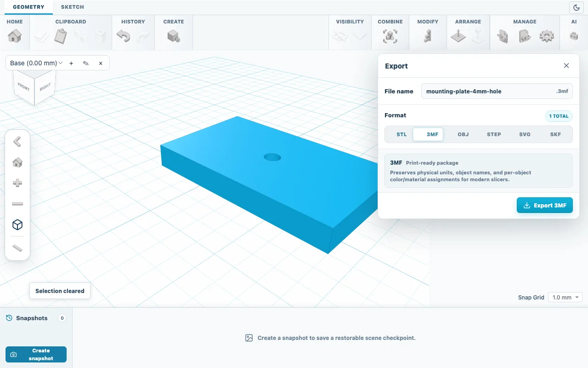The image size is (588, 368).
Task: Click the '1 TOTAL' format badge
Action: [559, 116]
